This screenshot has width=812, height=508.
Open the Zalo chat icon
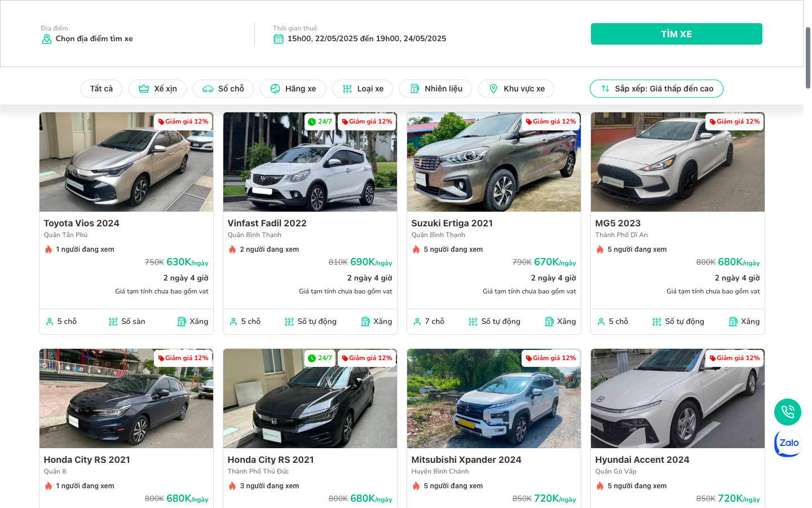(787, 444)
